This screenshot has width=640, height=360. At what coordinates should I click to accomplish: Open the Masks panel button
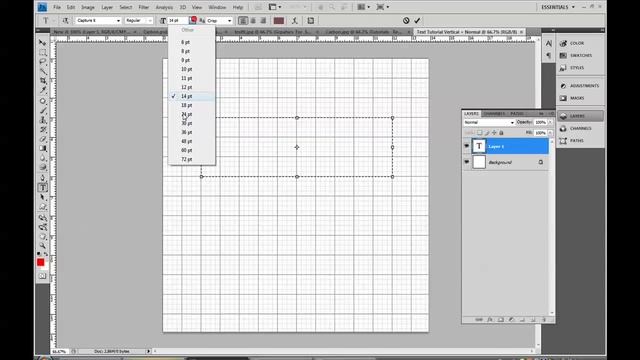pyautogui.click(x=581, y=98)
